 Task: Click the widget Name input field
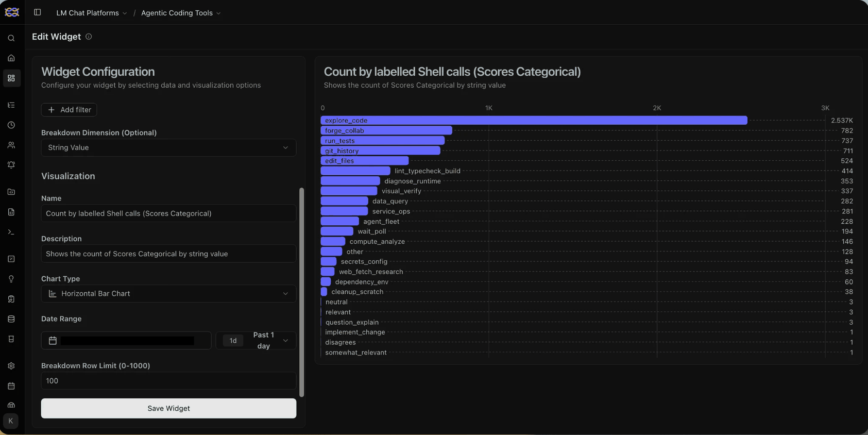168,213
